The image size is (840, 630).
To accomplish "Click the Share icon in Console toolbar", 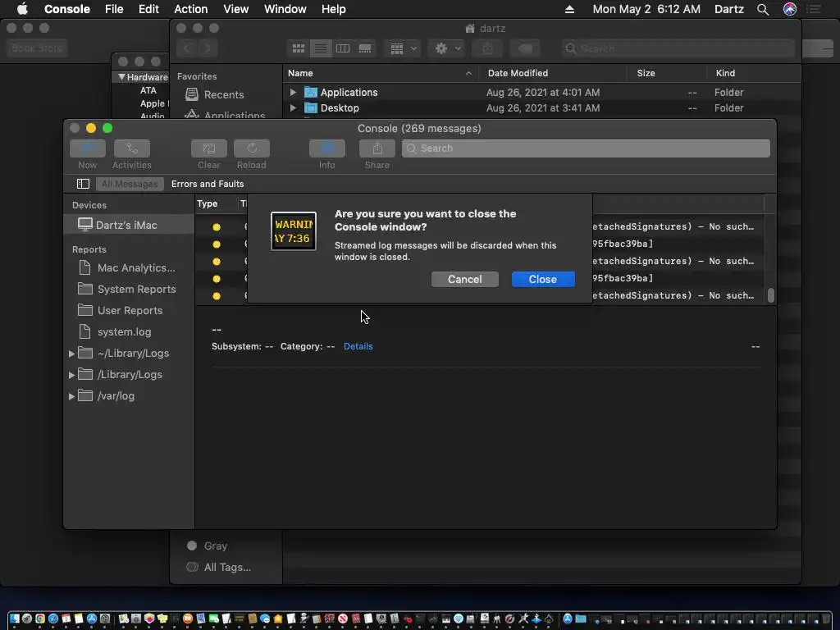I will (377, 148).
